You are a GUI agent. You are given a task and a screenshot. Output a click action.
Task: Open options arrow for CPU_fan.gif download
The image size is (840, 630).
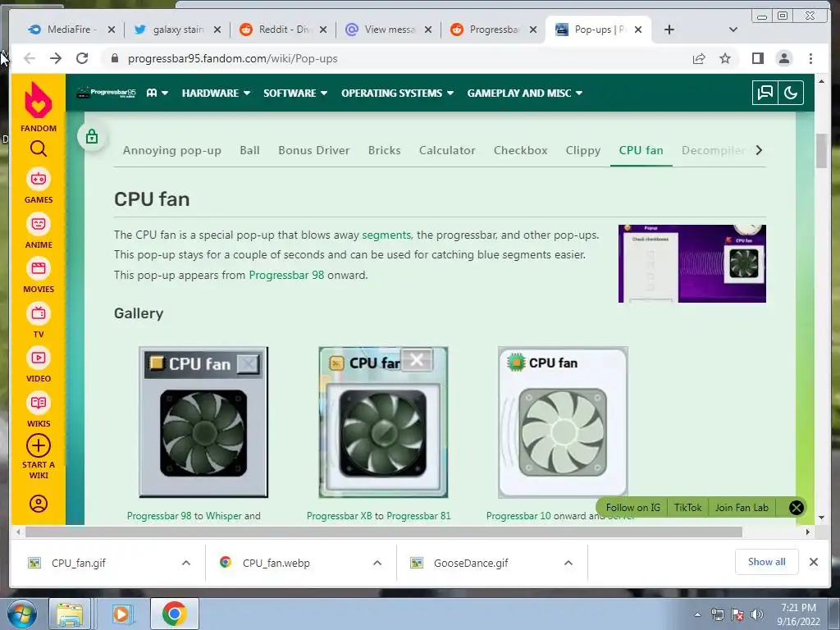(186, 563)
